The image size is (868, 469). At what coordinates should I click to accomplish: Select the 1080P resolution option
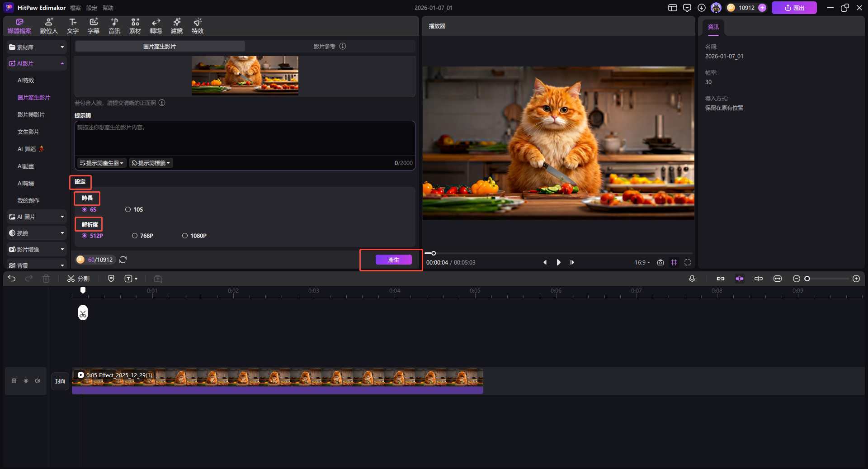click(185, 236)
